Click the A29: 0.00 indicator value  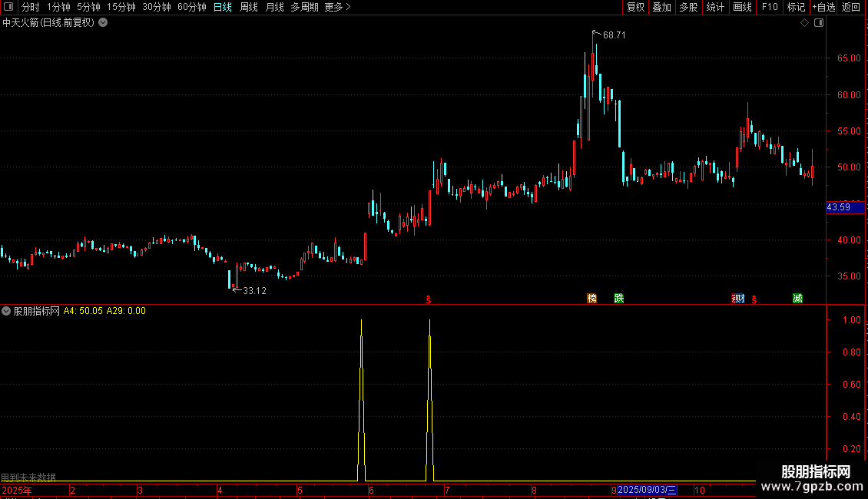pyautogui.click(x=126, y=311)
